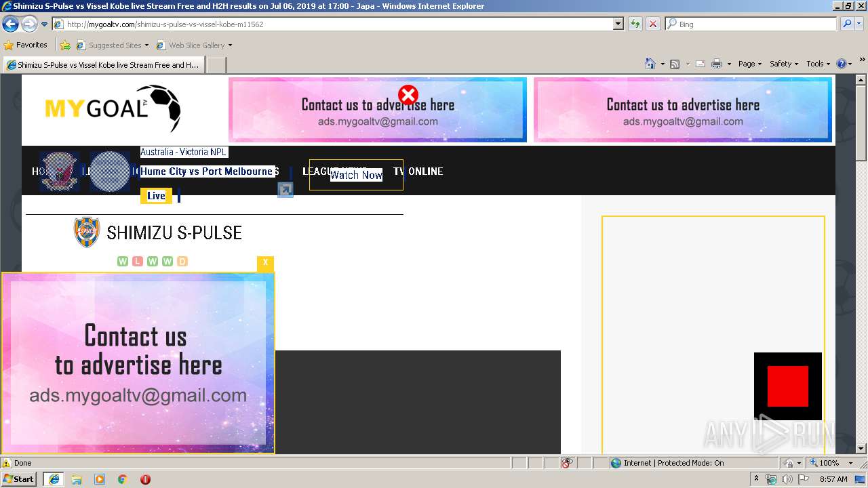Open the Favorites star button
Screen dimensions: 868x488
25,45
